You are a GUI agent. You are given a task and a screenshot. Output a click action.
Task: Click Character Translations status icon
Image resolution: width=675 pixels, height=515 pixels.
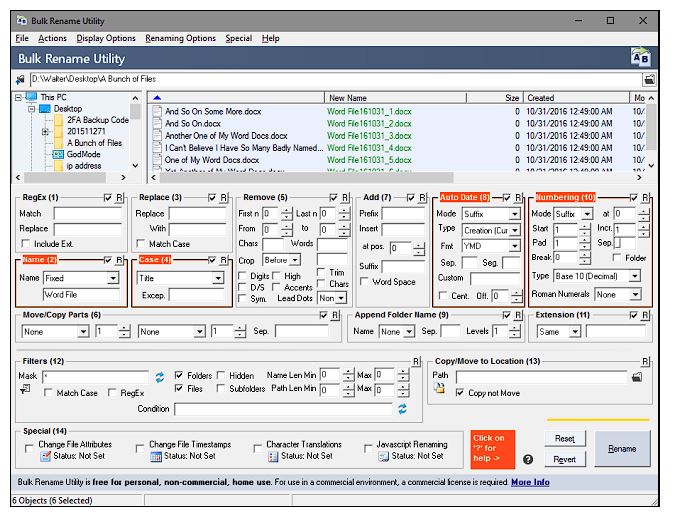pyautogui.click(x=273, y=456)
